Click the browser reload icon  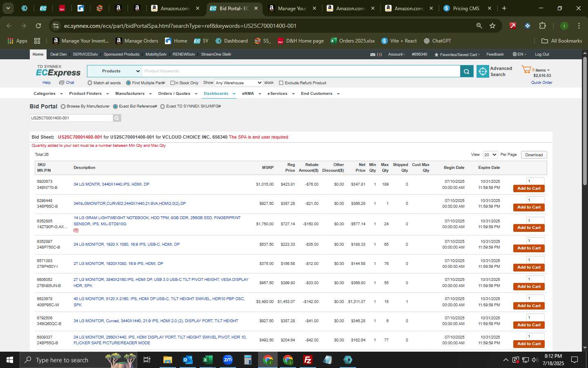[38, 26]
